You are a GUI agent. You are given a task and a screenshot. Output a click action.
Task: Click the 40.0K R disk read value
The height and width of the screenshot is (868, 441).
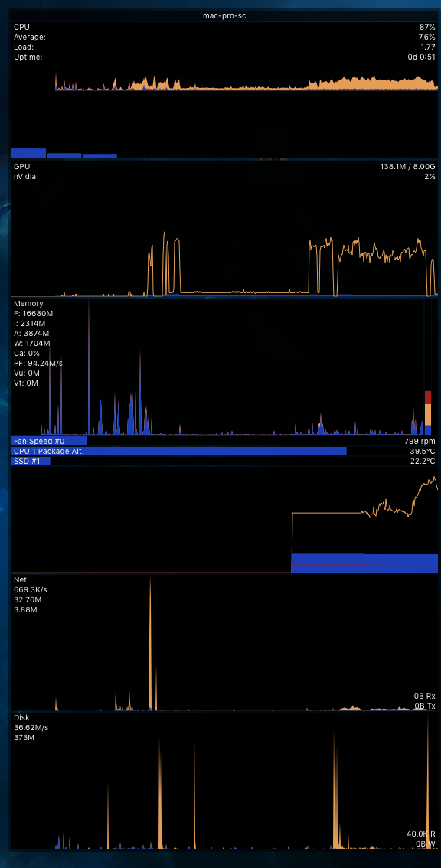[421, 834]
